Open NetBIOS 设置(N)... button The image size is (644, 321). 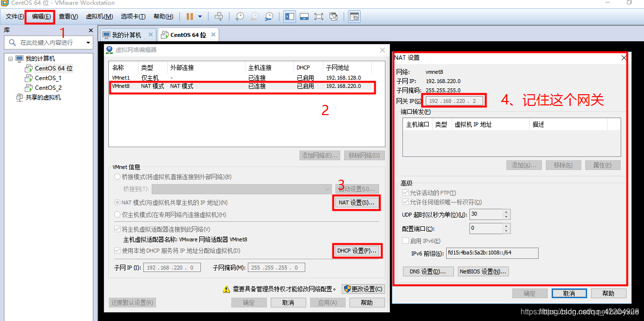(x=483, y=271)
